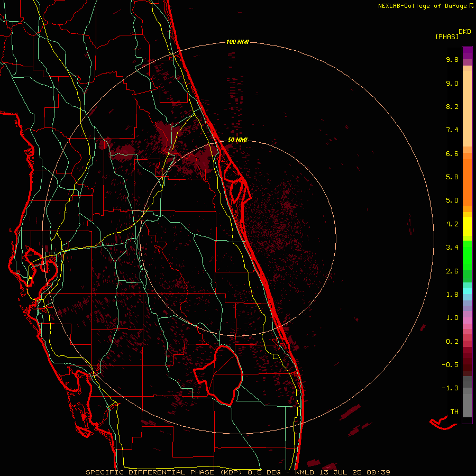The width and height of the screenshot is (476, 476).
Task: Click the 8.2 scale value
Action: click(x=452, y=106)
